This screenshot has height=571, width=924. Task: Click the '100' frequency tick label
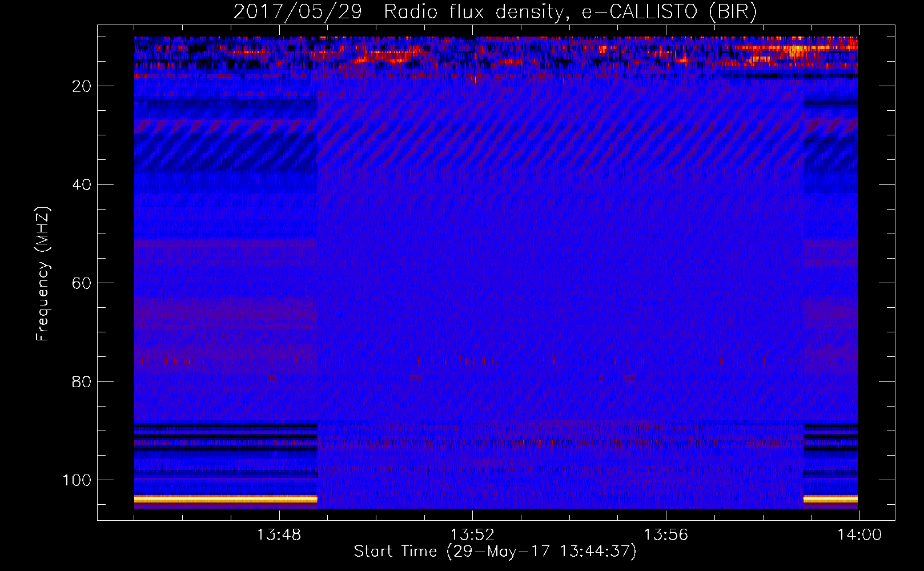77,480
